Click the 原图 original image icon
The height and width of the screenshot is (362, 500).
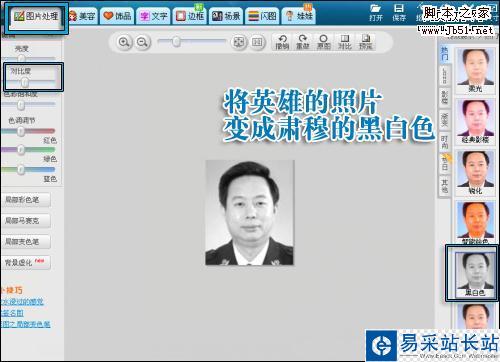pyautogui.click(x=323, y=42)
